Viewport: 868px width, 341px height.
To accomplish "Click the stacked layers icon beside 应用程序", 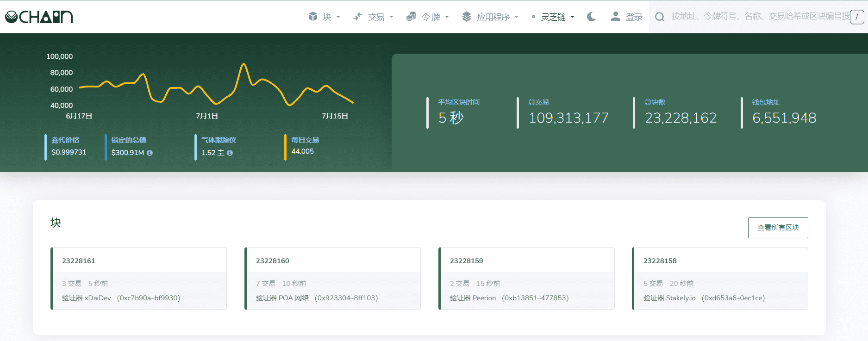I will point(467,17).
